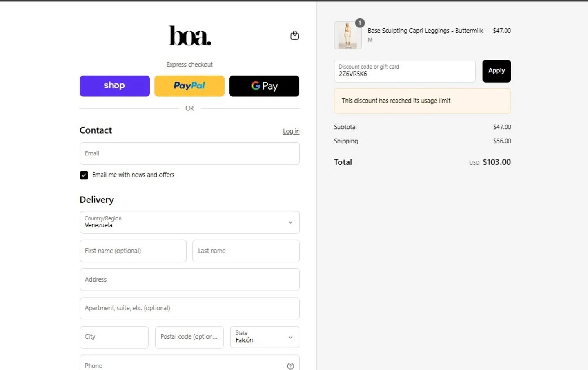Screen dimensions: 588x370
Task: Focus the Apartment, suite, etc. field
Action: [x=190, y=308]
